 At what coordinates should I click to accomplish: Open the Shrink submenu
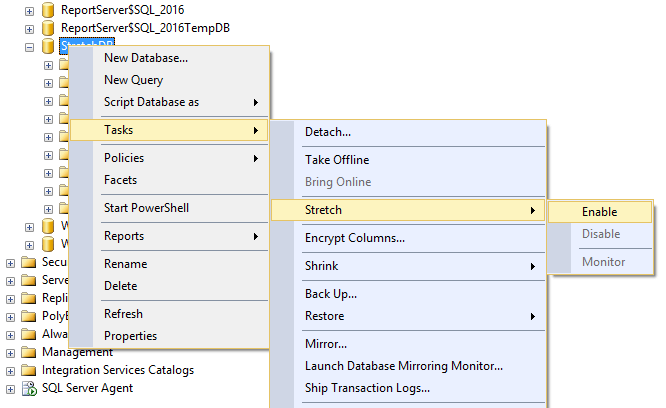click(x=408, y=266)
